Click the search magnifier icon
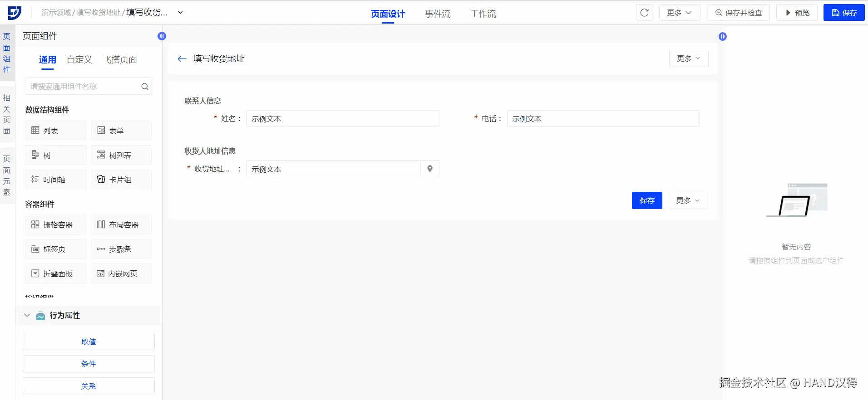868x400 pixels. coord(145,86)
